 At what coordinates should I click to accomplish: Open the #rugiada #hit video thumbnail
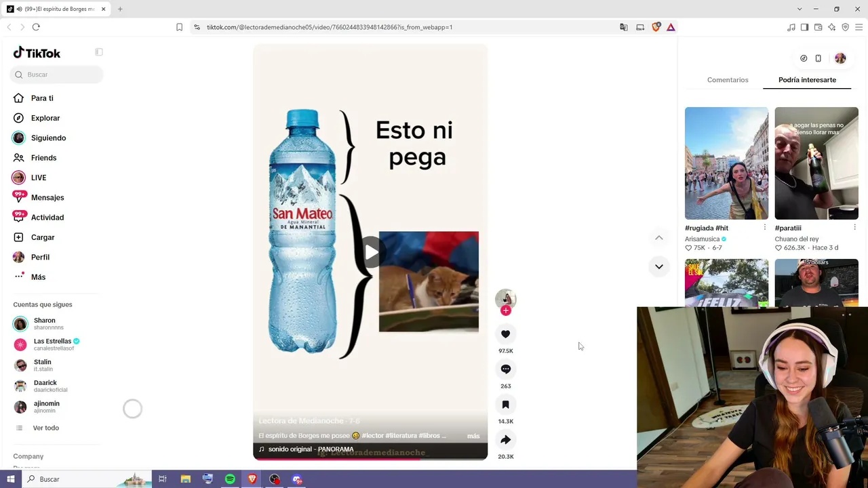coord(726,163)
